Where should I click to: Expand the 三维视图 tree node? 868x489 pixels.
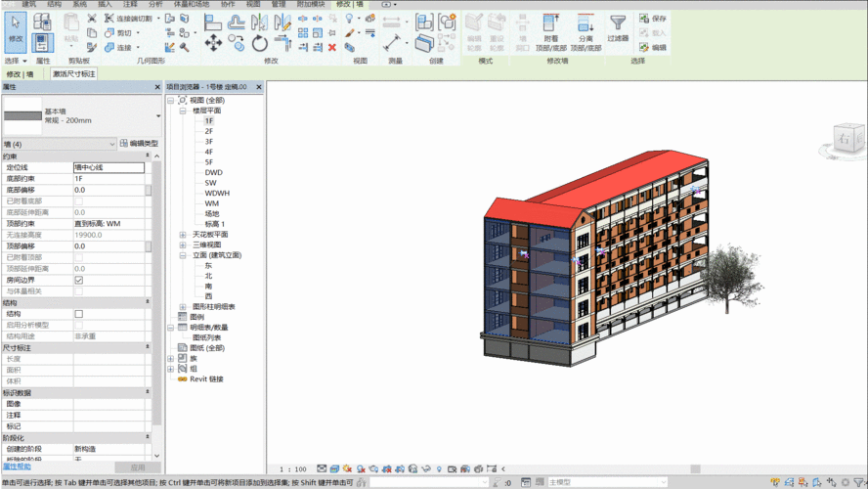coord(182,244)
